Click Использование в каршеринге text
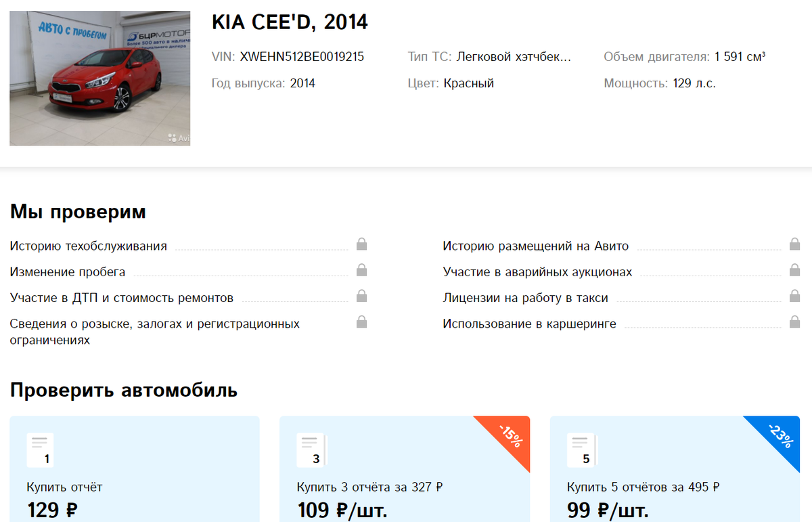The height and width of the screenshot is (522, 812). point(529,324)
